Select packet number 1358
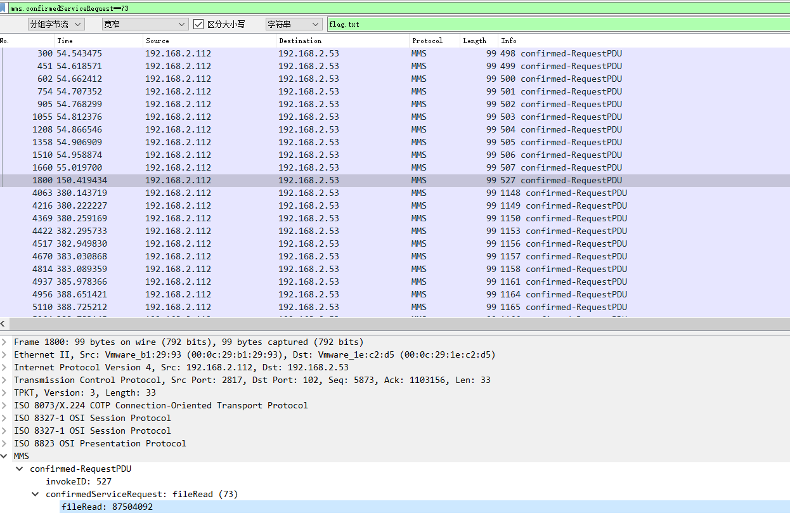 click(x=395, y=142)
